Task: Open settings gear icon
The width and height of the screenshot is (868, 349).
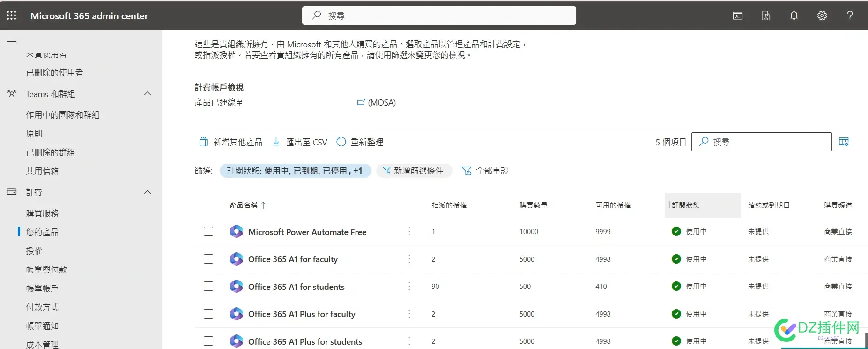Action: 822,16
